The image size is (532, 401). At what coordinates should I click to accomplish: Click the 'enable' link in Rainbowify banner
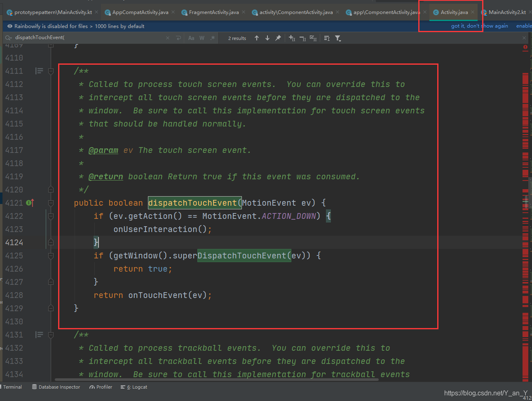[524, 26]
